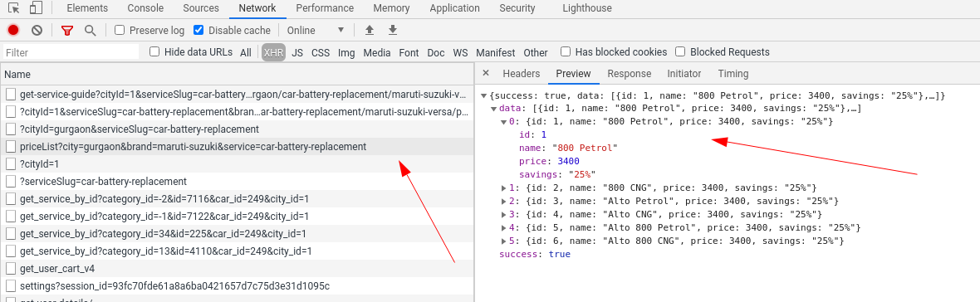This screenshot has height=302, width=980.
Task: Filter requests by Manifest
Action: 496,53
